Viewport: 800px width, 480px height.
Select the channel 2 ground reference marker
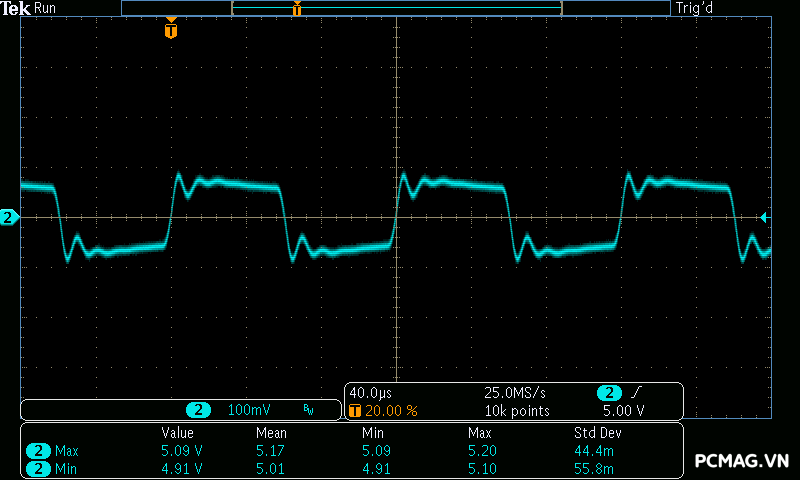[x=9, y=217]
